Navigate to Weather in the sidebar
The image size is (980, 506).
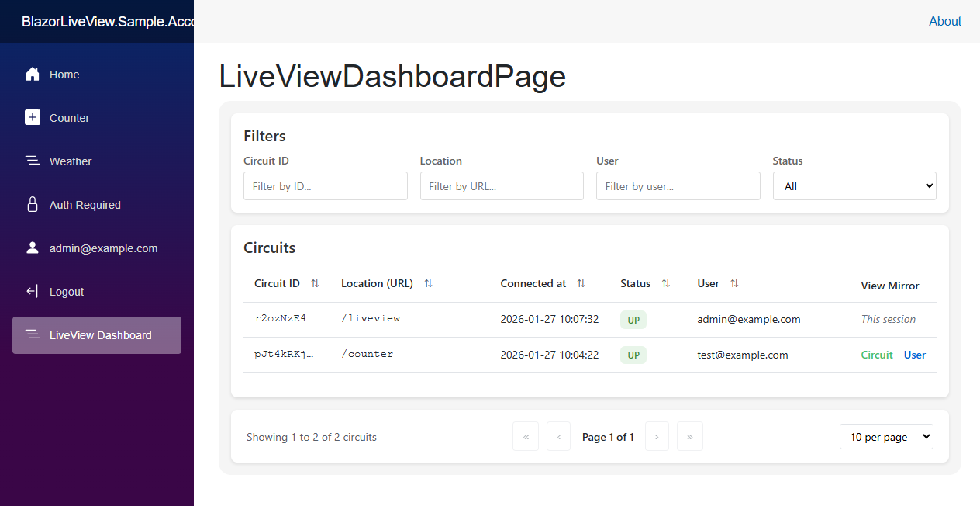tap(70, 161)
